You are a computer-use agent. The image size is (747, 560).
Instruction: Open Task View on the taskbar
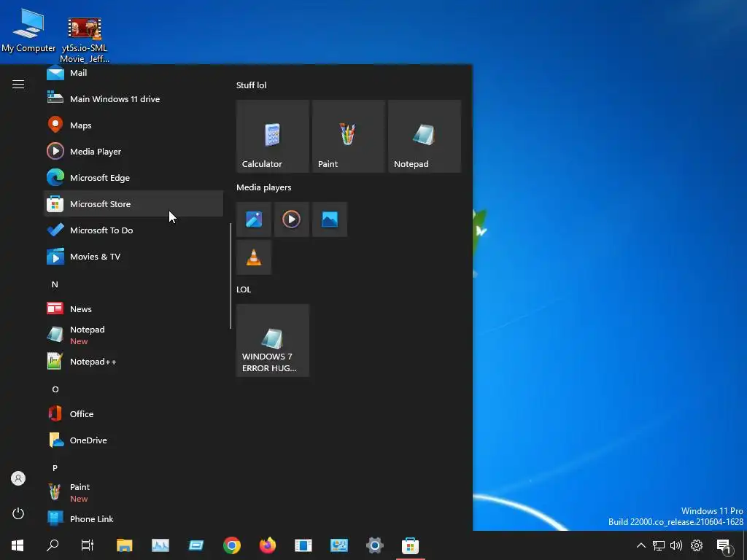88,545
